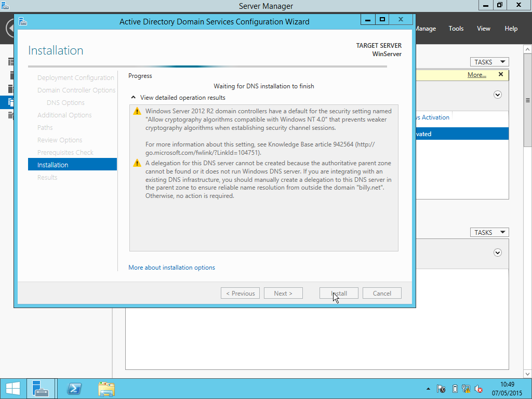Click scrollbar down arrow in Server Manager
This screenshot has height=399, width=532.
[528, 374]
